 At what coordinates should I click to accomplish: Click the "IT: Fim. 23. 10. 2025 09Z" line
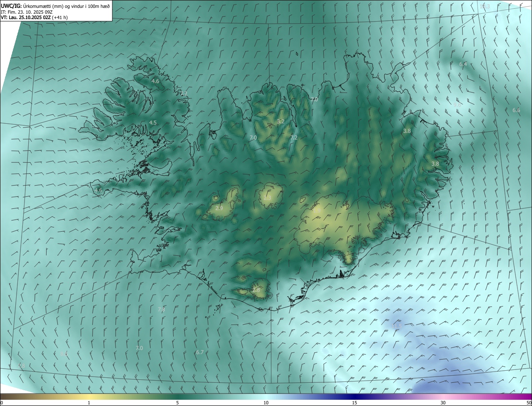(x=26, y=12)
